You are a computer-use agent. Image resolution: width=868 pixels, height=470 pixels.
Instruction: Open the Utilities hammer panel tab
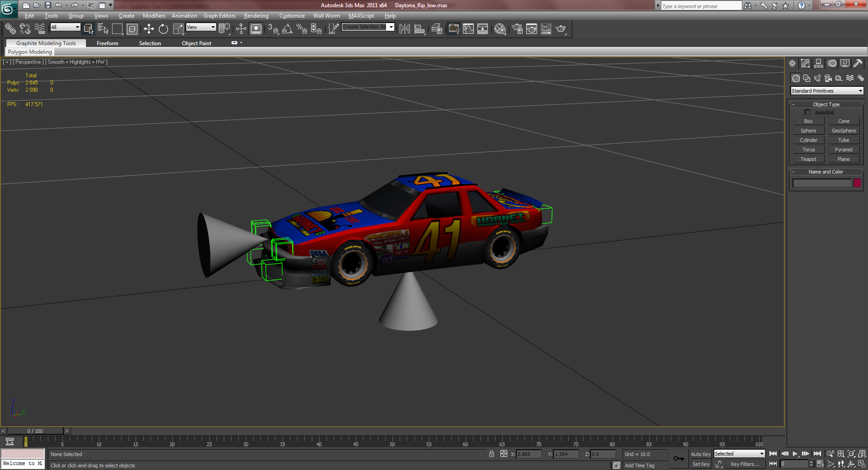858,63
